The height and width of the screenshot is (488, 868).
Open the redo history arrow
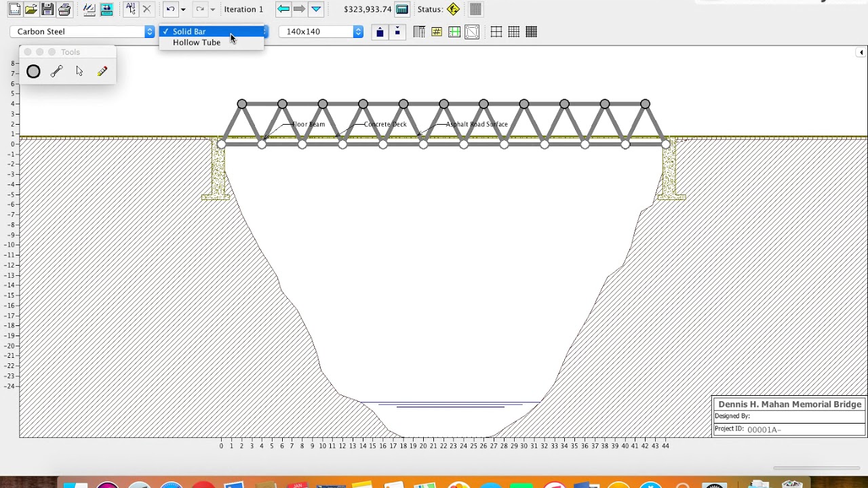click(212, 9)
